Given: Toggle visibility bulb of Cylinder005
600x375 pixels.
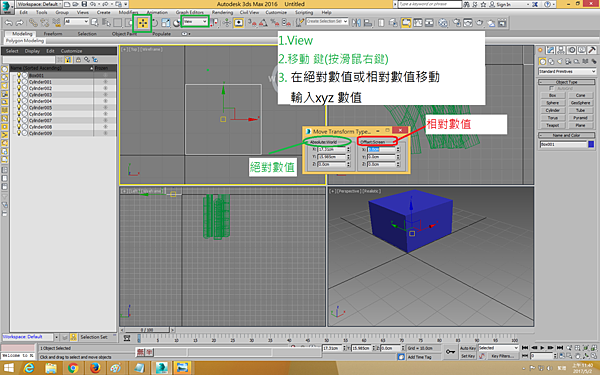Looking at the screenshot, I should click(19, 108).
